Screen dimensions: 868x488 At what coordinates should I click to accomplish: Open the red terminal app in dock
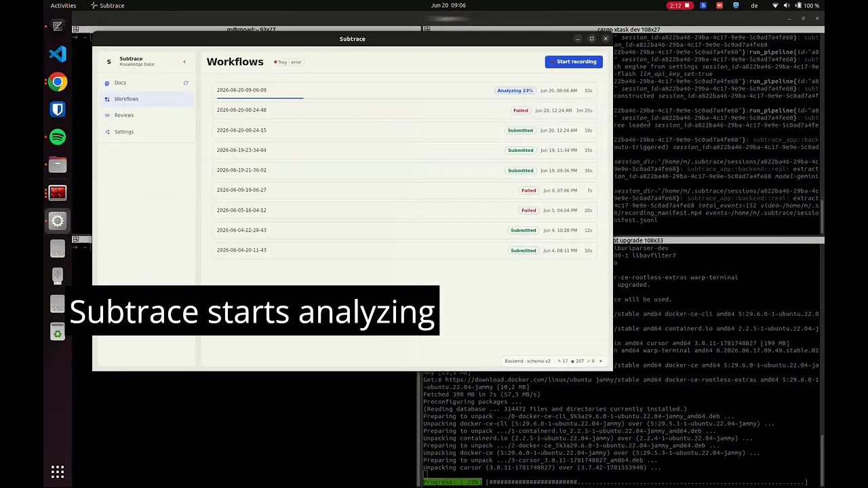point(58,193)
